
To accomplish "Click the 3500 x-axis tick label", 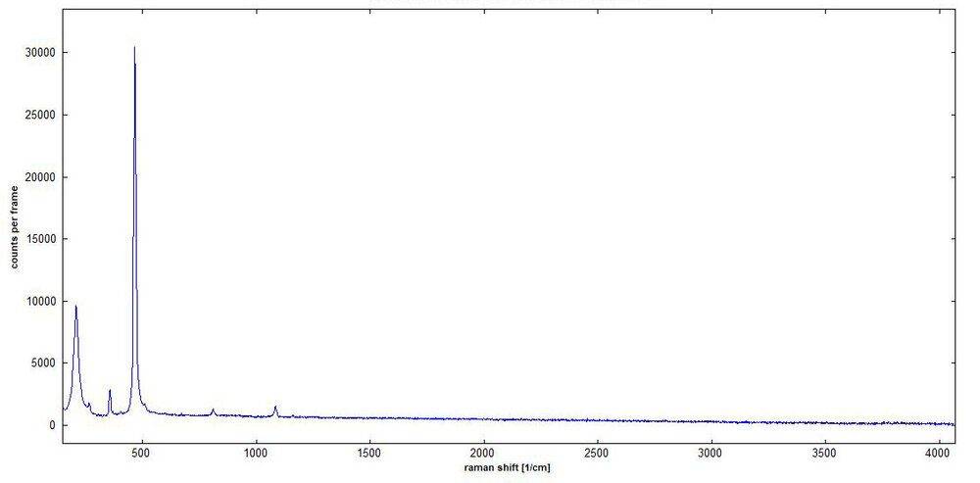I will (x=825, y=454).
